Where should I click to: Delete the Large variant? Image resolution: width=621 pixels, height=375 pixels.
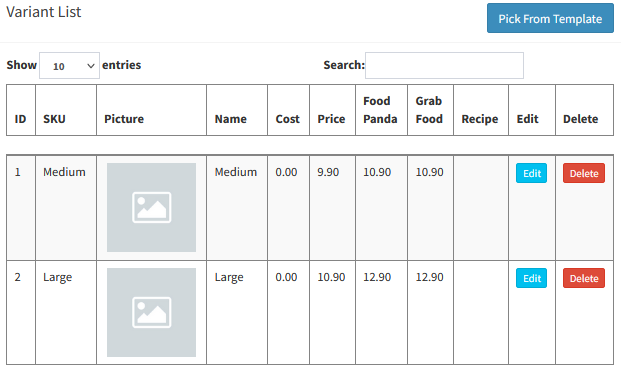584,278
